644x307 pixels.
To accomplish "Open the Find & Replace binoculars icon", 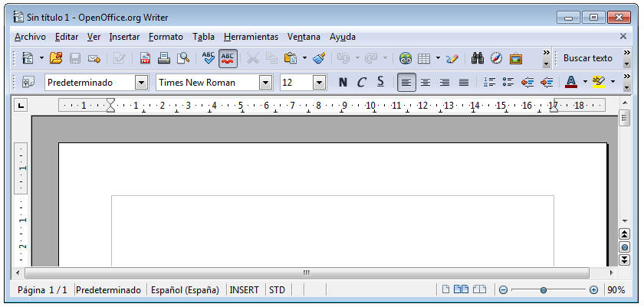I will 478,58.
